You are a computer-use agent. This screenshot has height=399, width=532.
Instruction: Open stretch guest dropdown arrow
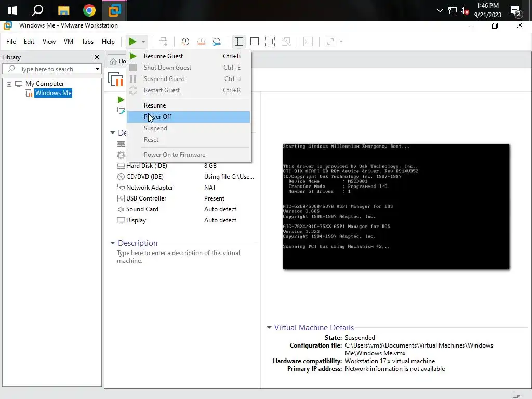click(341, 42)
